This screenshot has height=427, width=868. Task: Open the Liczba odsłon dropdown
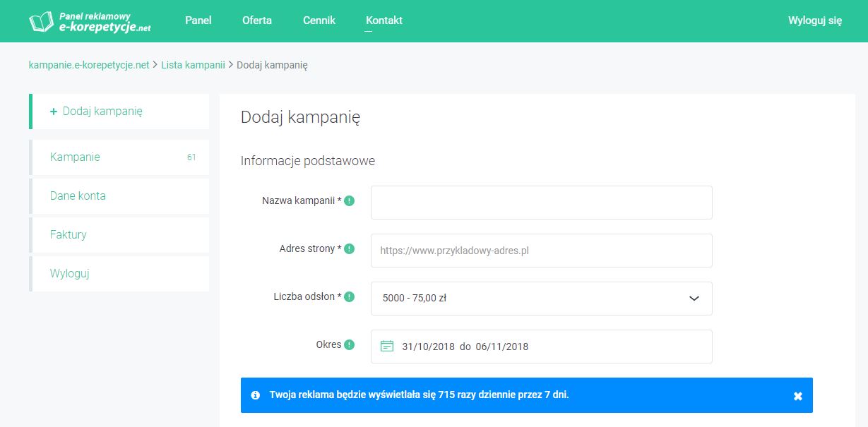(x=541, y=299)
